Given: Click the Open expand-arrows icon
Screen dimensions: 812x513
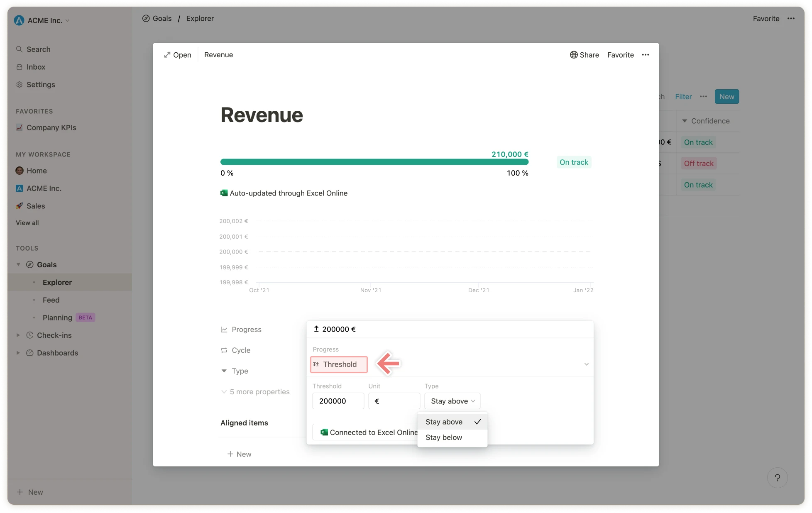Looking at the screenshot, I should coord(167,55).
